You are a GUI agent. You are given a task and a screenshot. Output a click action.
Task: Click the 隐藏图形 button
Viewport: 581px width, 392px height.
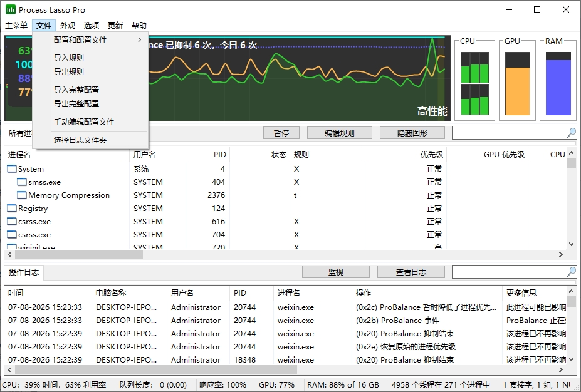[x=412, y=133]
